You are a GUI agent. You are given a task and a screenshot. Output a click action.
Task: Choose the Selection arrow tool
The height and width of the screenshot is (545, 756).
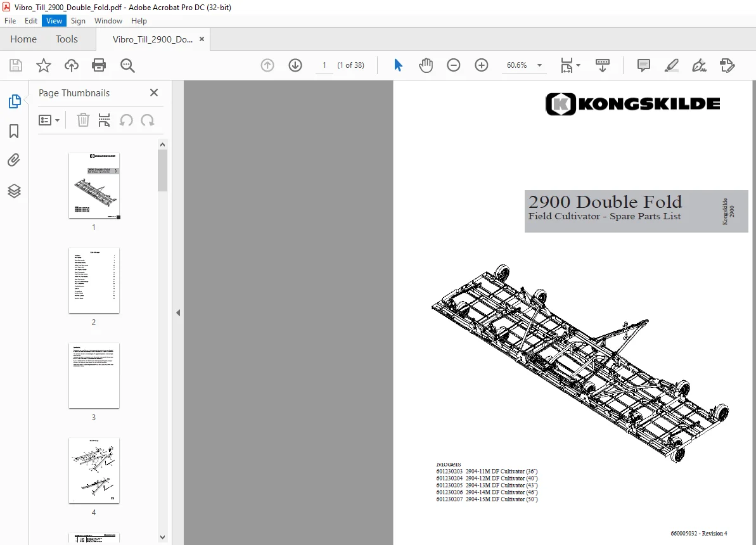[x=398, y=65]
